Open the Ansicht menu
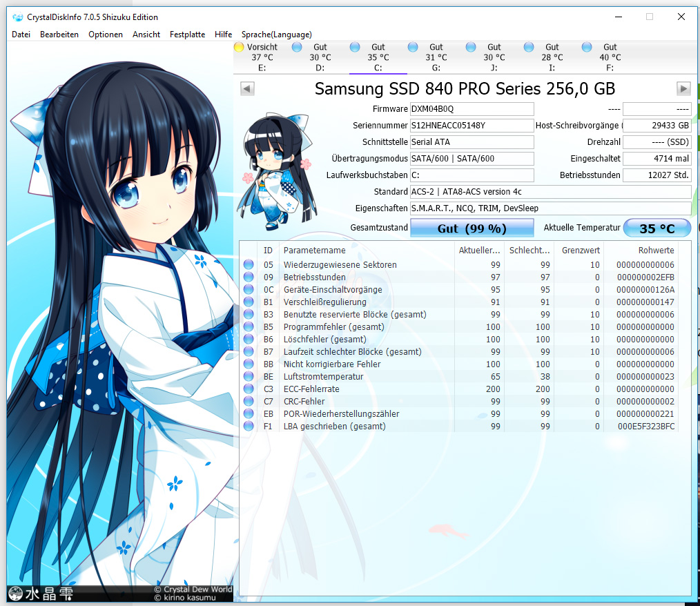 [146, 35]
